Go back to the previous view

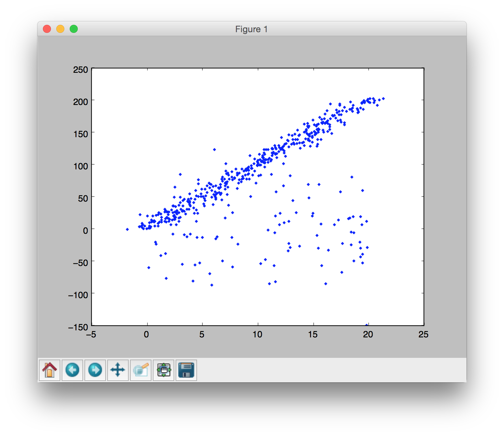(72, 370)
